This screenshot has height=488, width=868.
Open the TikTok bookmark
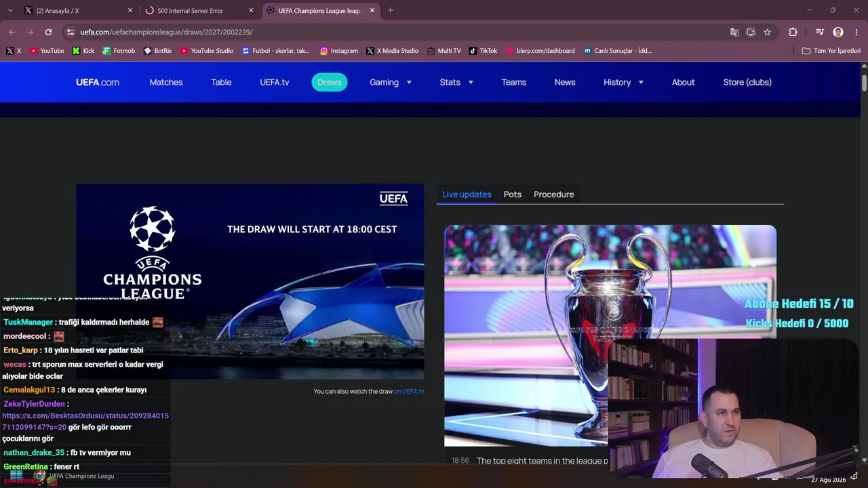point(484,51)
